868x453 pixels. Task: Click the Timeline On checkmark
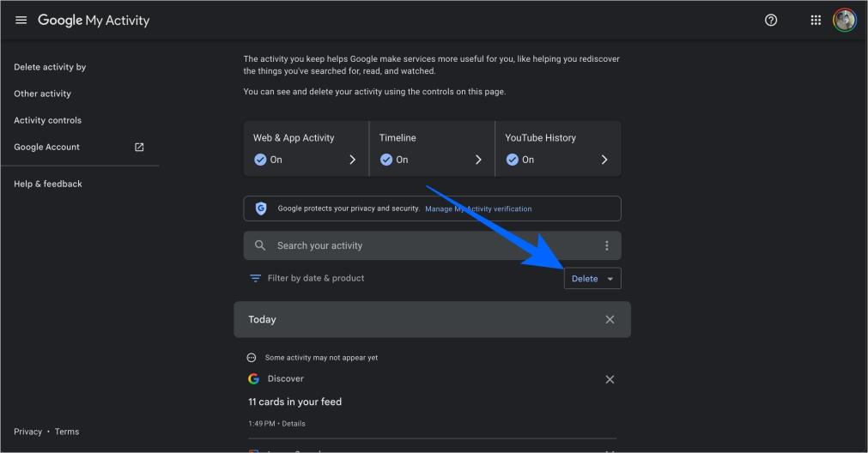(386, 160)
